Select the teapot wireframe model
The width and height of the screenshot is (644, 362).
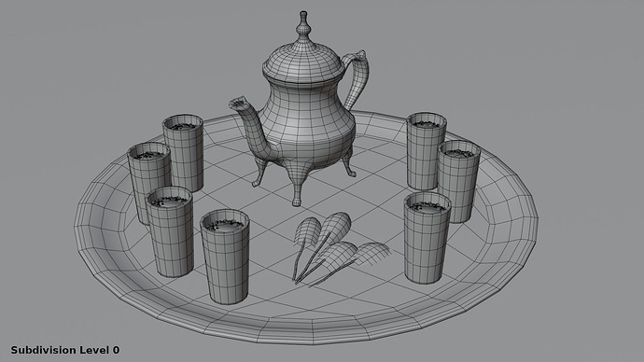299,109
